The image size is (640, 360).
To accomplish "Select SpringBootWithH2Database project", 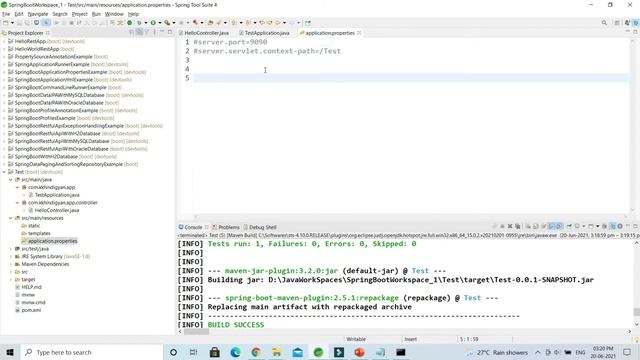I will [46, 156].
